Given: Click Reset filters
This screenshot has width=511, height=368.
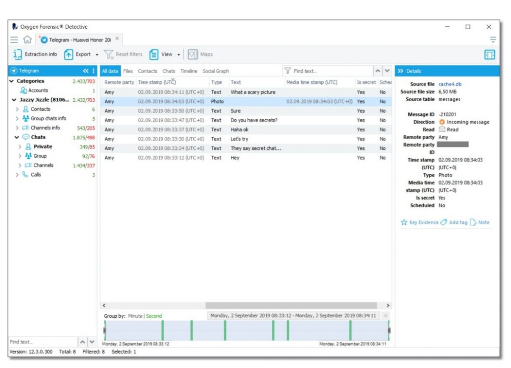Looking at the screenshot, I should (123, 54).
